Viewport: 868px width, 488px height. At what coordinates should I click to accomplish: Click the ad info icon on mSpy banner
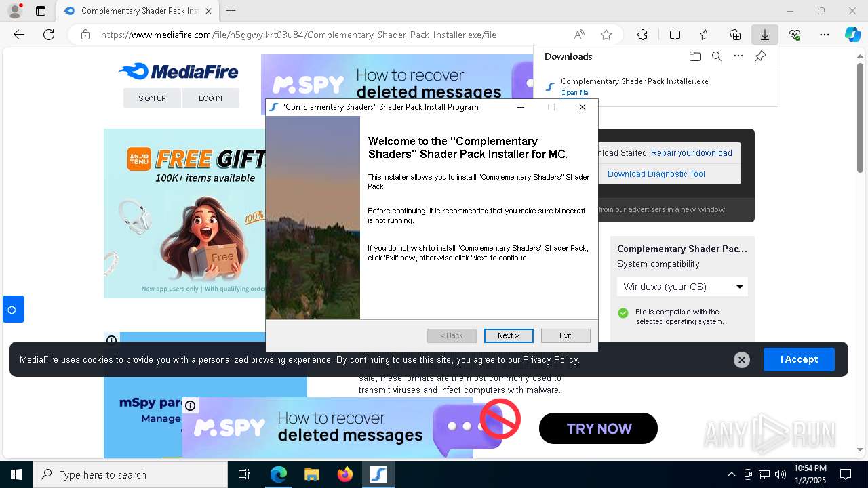191,405
